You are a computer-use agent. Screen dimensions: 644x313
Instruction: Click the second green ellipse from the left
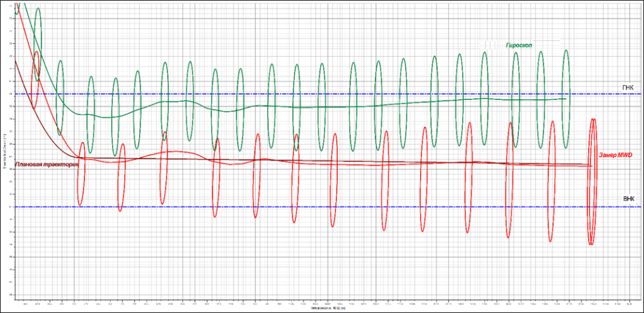tap(60, 97)
